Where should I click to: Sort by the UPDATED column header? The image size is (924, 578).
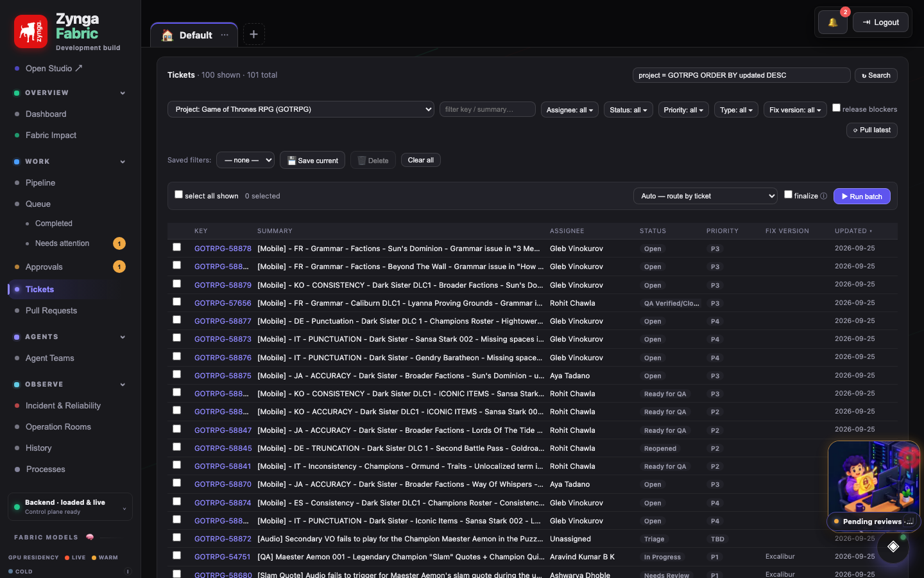[853, 231]
